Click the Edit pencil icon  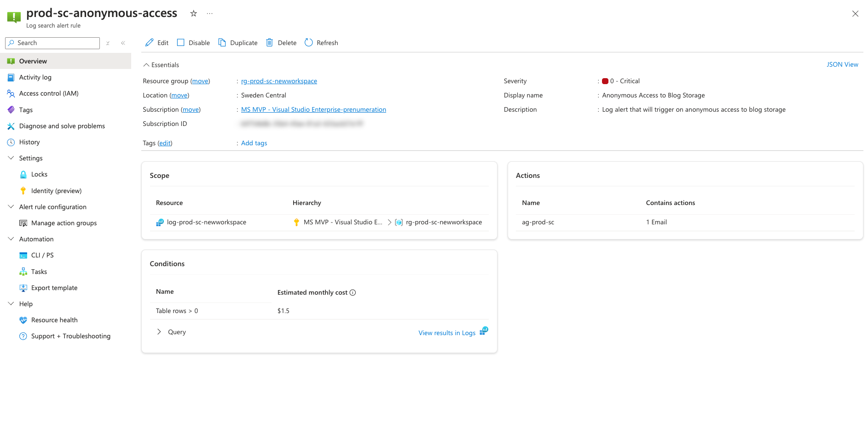(149, 42)
